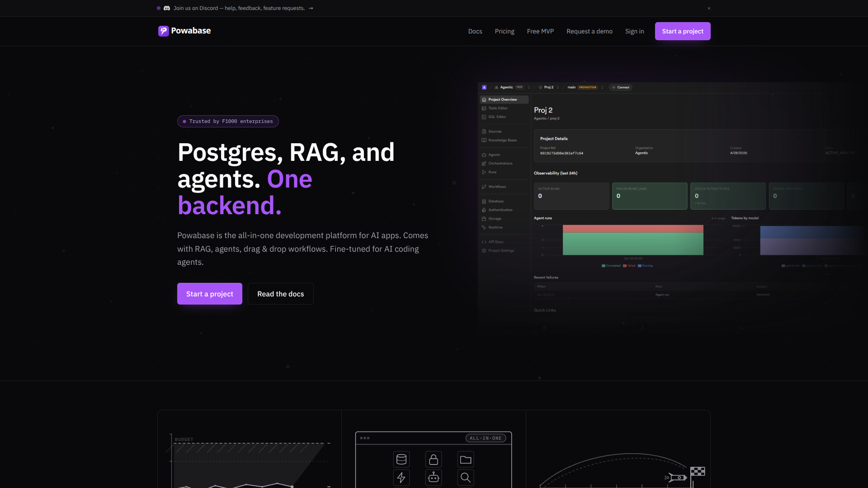Expand the chevron next to PRODUCTION branch badge
868x488 pixels.
(x=602, y=88)
